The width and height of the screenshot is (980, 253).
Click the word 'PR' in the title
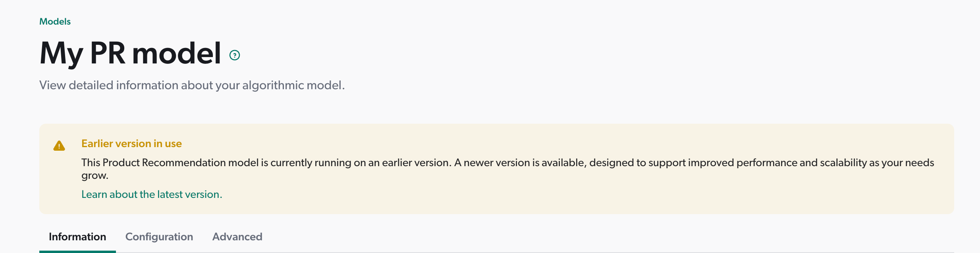107,54
